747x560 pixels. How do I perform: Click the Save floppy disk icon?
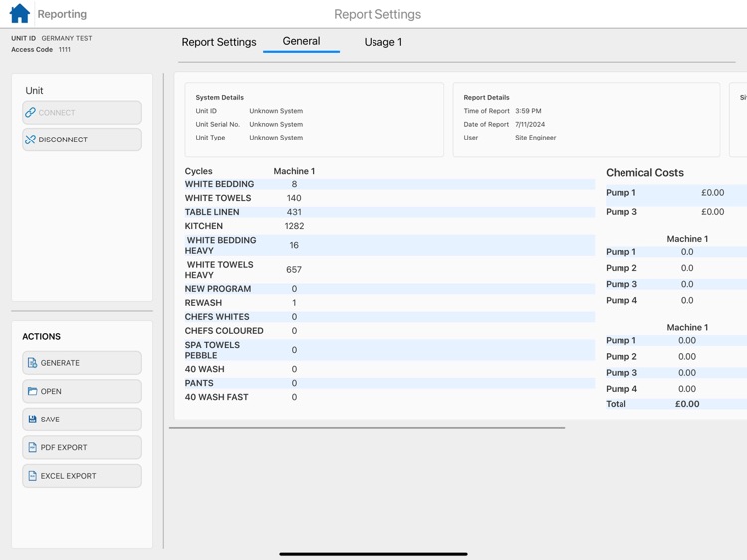32,420
